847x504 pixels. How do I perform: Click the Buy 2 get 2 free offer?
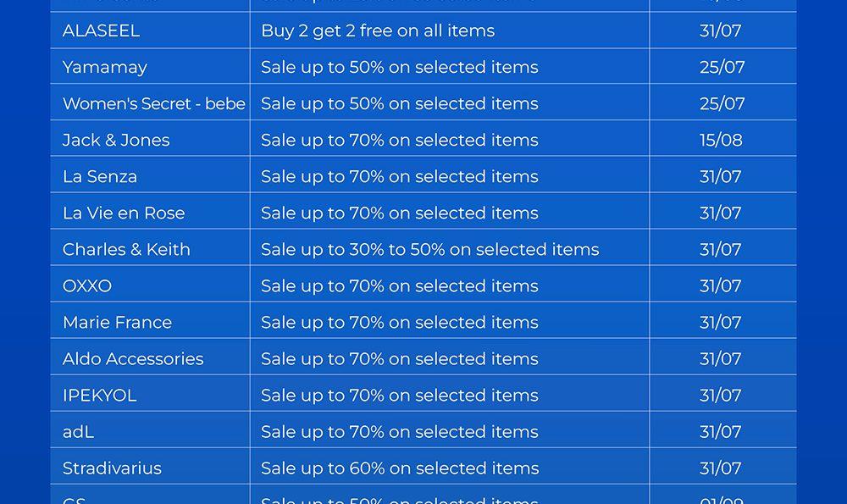(x=378, y=31)
